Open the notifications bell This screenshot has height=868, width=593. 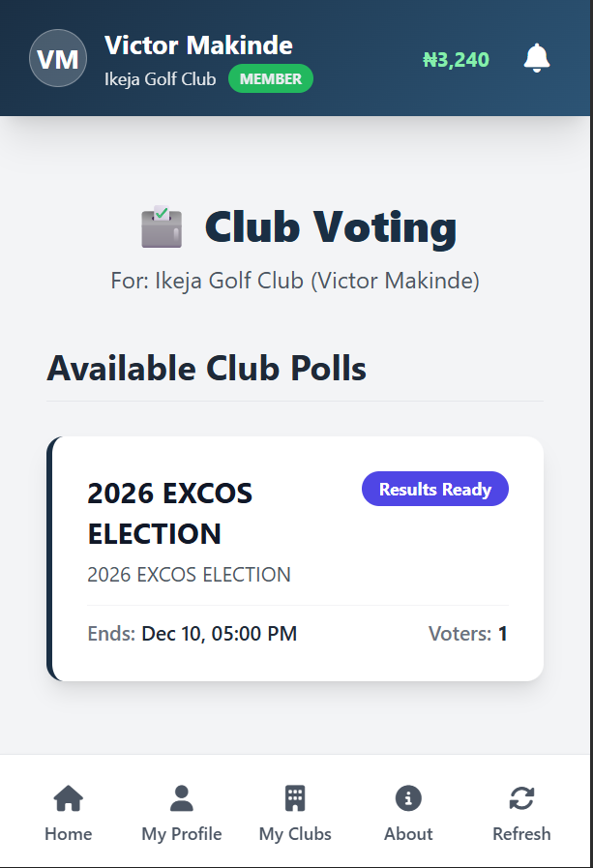click(537, 58)
